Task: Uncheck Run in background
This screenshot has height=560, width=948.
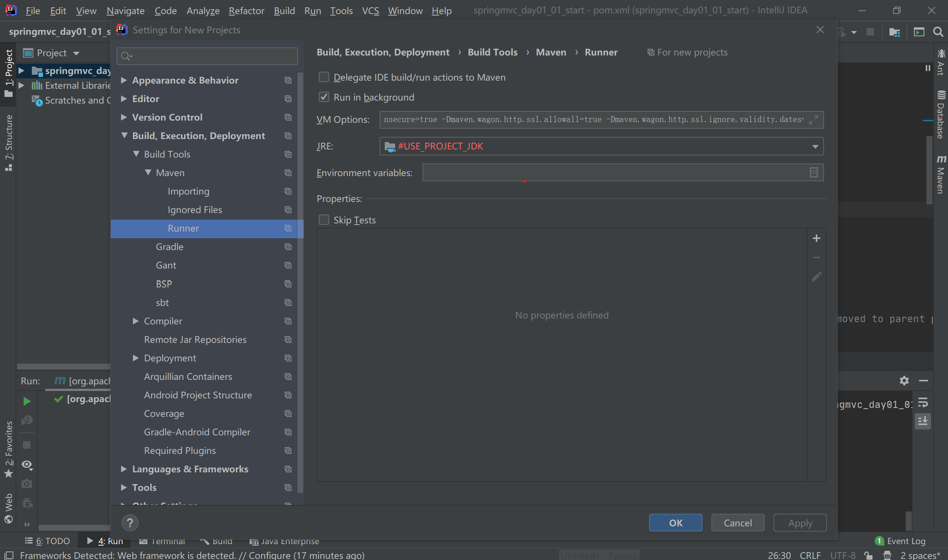Action: coord(324,97)
